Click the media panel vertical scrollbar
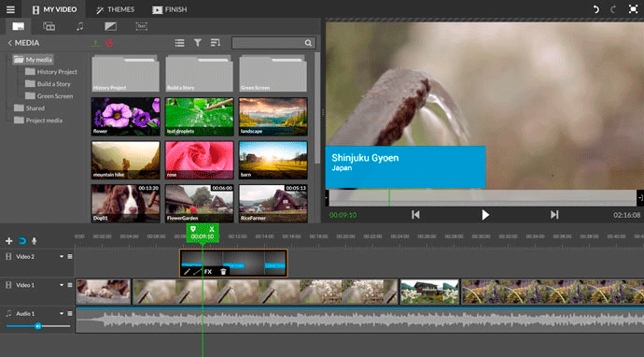Viewport: 644px width, 357px height. [317, 108]
